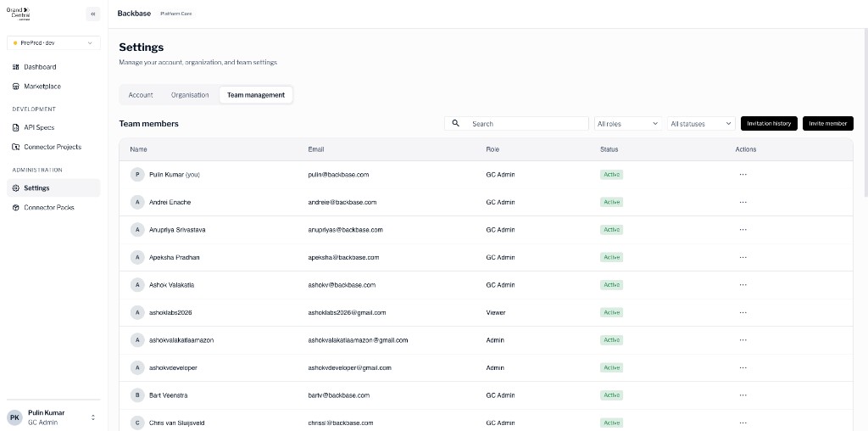Open the PreProd · dev environment dropdown
868x431 pixels.
[x=53, y=42]
